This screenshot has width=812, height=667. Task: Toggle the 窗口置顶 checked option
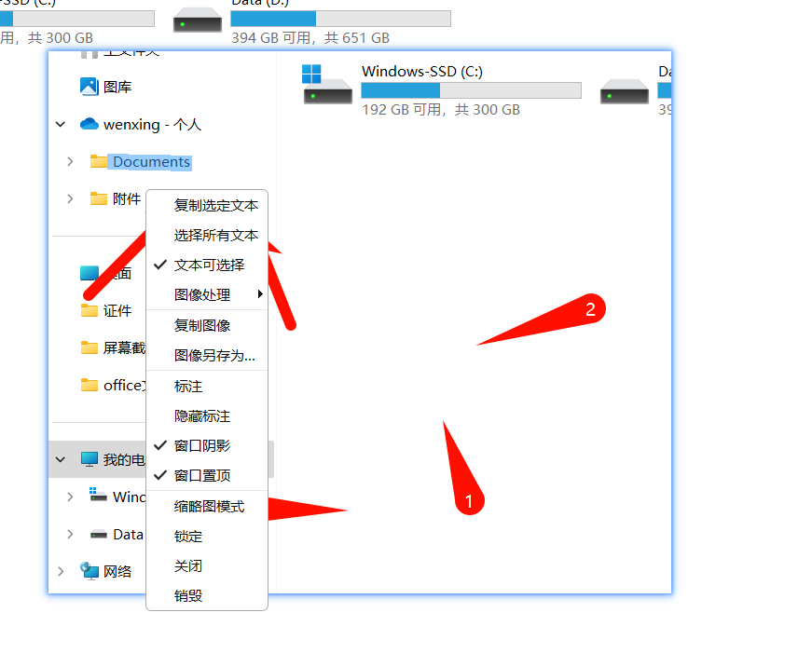(202, 475)
